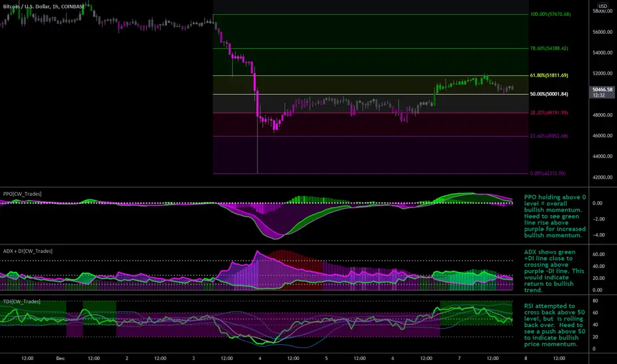The width and height of the screenshot is (617, 364).
Task: Select the 'ADX shows green +DI line' note
Action: click(554, 271)
